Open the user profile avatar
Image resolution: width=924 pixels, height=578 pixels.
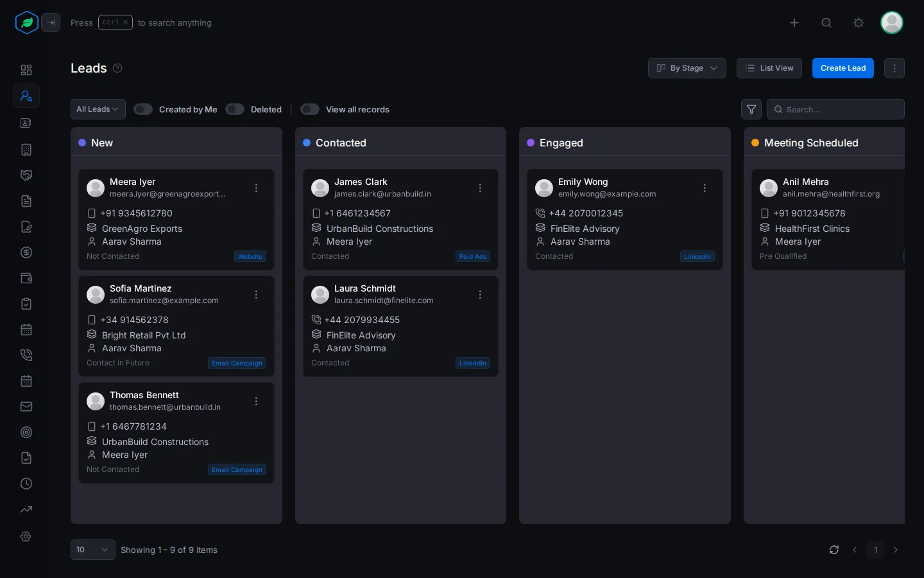coord(892,22)
